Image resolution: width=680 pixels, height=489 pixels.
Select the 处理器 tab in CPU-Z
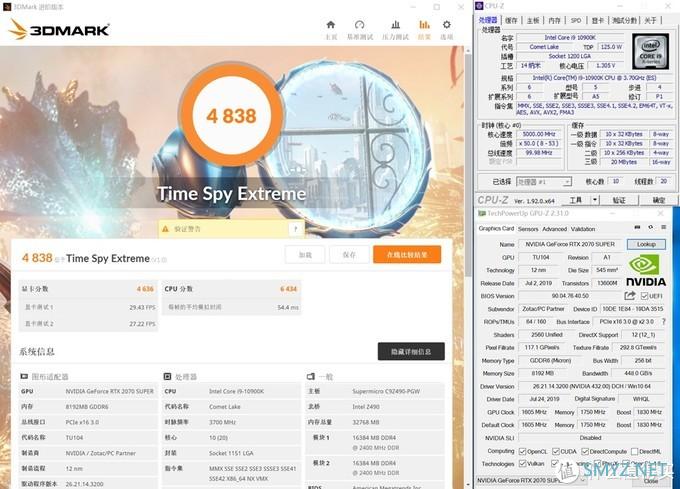point(488,20)
